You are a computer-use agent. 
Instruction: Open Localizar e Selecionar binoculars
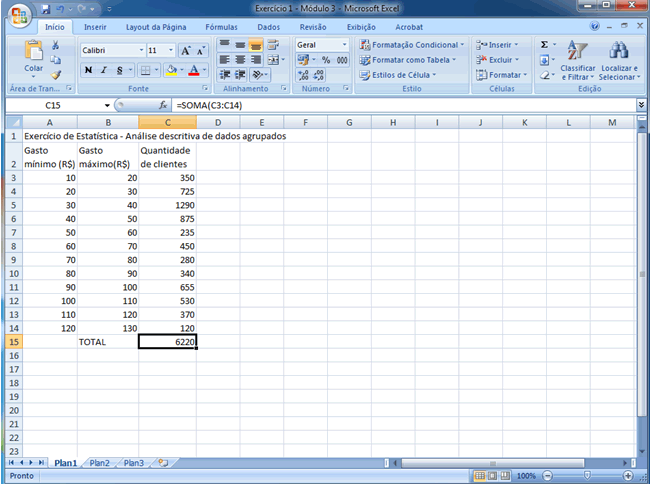coord(618,61)
